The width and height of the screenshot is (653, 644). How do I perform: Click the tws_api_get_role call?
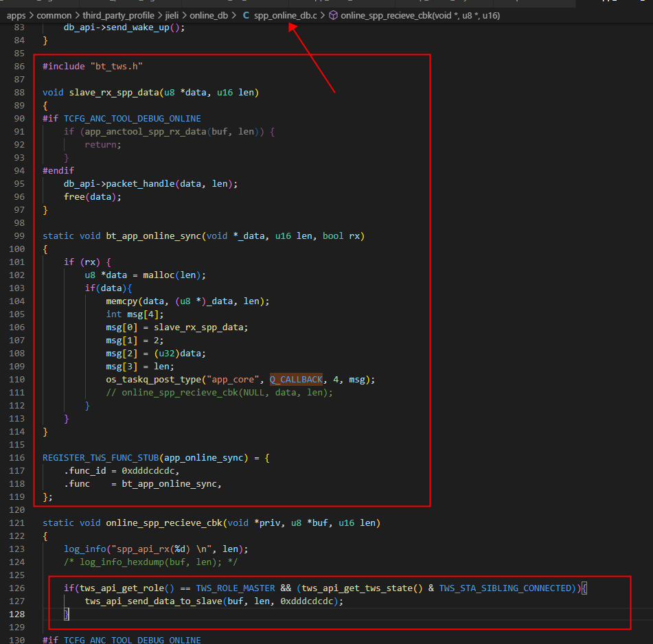tap(122, 588)
